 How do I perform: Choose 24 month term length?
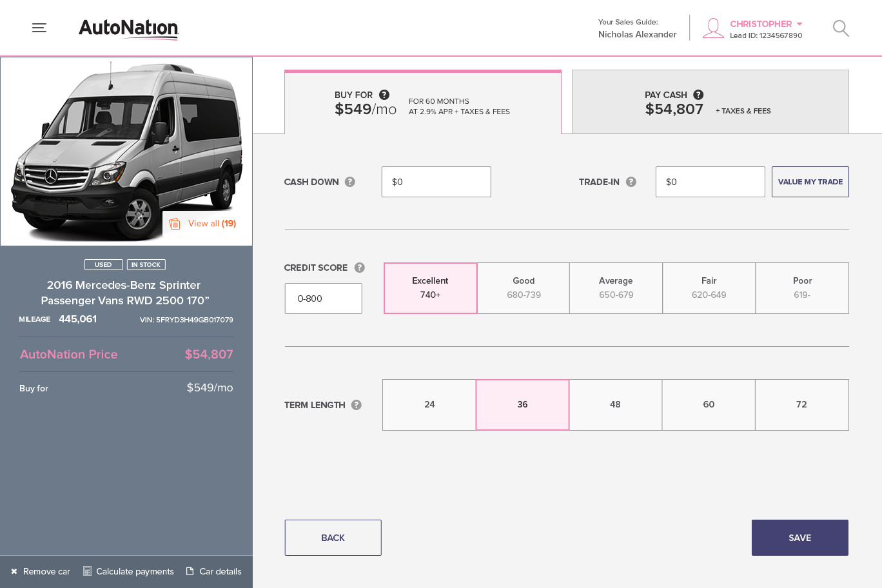tap(429, 405)
